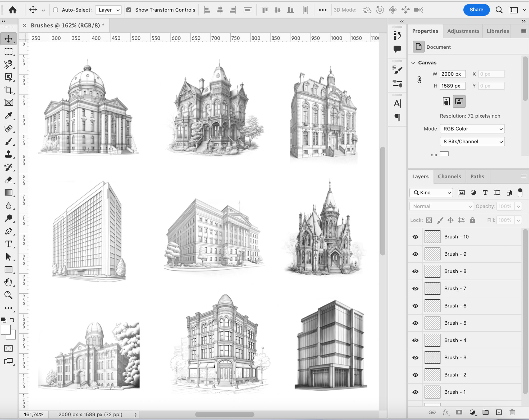The width and height of the screenshot is (529, 420).
Task: Open layer styles with the fx icon
Action: tap(446, 412)
